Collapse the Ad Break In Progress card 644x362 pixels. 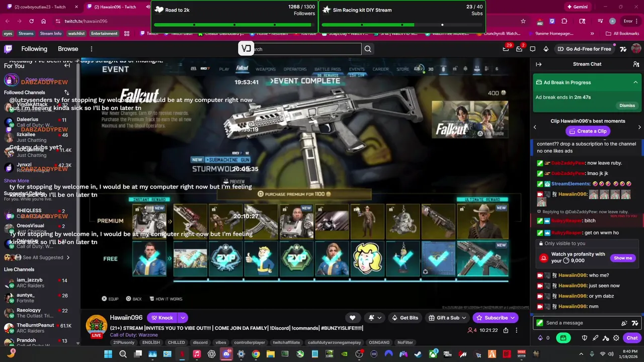point(635,82)
